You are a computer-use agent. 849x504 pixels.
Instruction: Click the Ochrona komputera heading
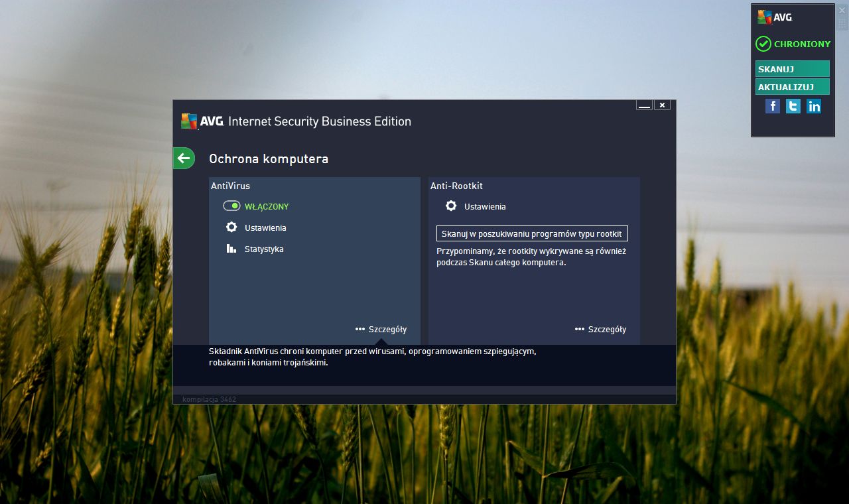269,159
